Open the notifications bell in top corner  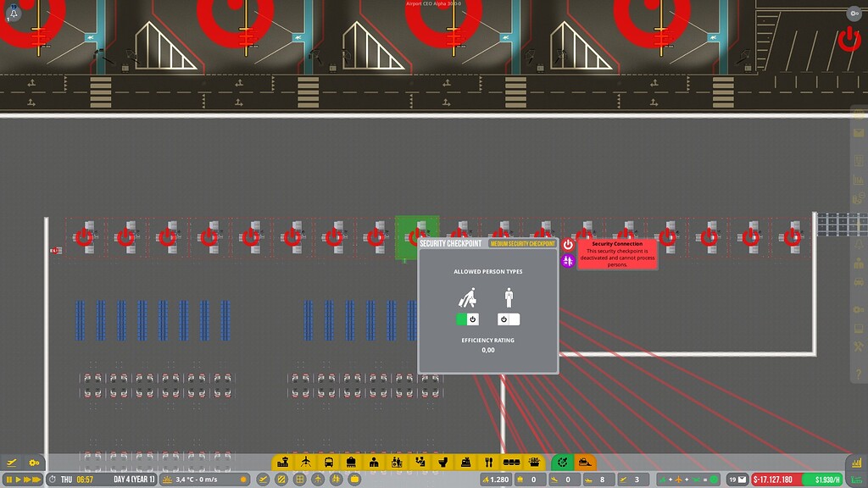[x=14, y=12]
